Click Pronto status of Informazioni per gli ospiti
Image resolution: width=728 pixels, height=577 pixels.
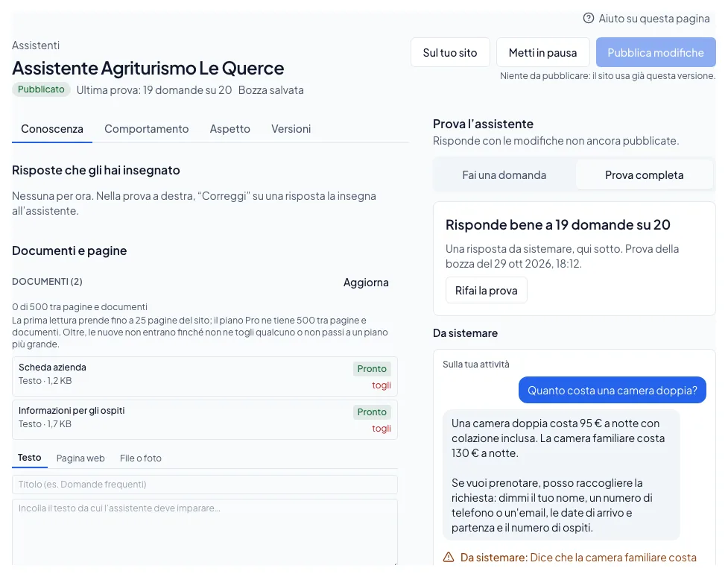tap(372, 412)
